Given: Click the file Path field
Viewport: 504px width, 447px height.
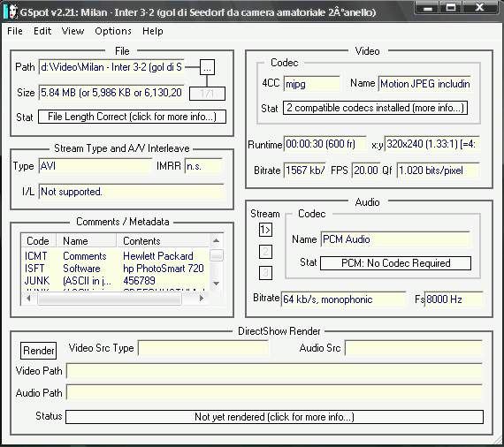Looking at the screenshot, I should [111, 67].
